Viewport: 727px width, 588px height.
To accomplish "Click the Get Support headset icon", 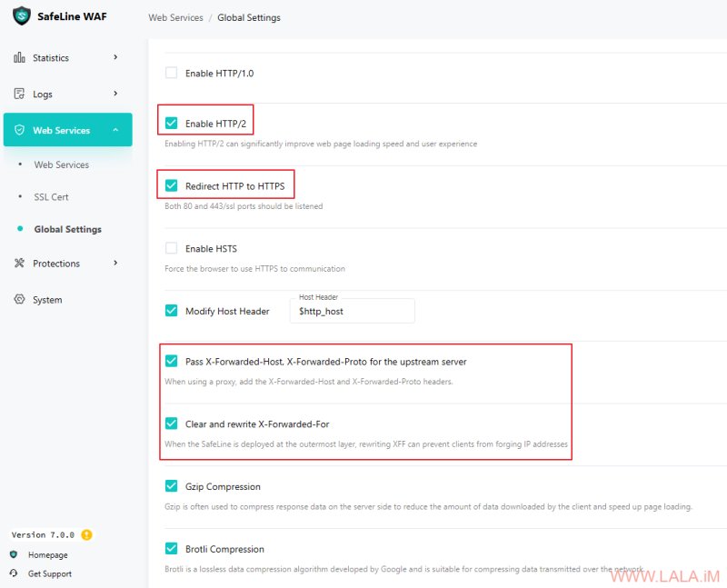I will coord(14,573).
